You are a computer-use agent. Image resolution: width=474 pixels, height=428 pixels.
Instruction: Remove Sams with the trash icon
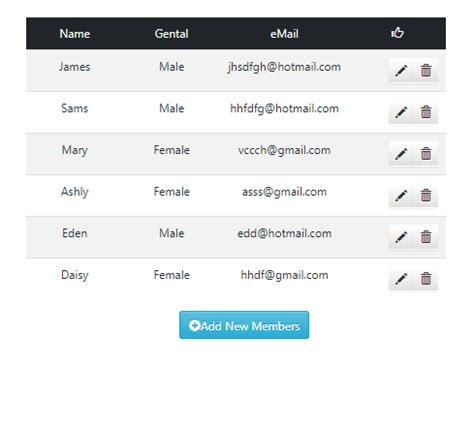[x=426, y=112]
